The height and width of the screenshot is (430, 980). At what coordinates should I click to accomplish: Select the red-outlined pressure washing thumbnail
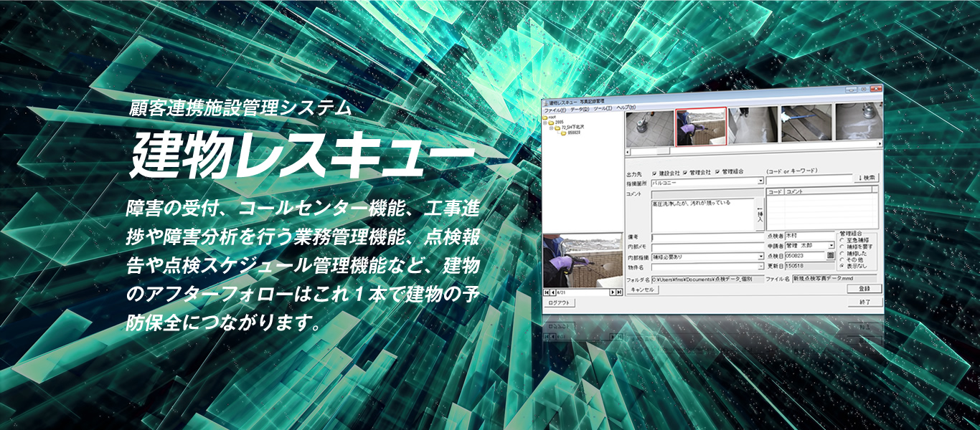(x=701, y=128)
